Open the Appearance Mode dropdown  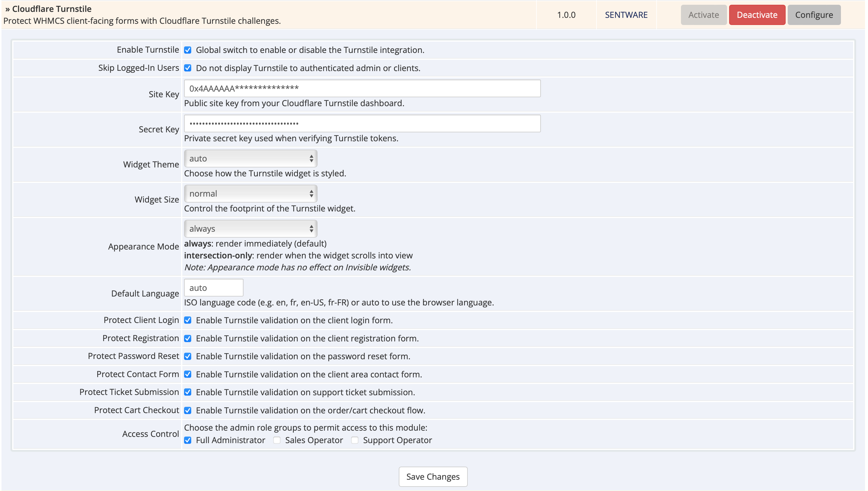coord(250,229)
